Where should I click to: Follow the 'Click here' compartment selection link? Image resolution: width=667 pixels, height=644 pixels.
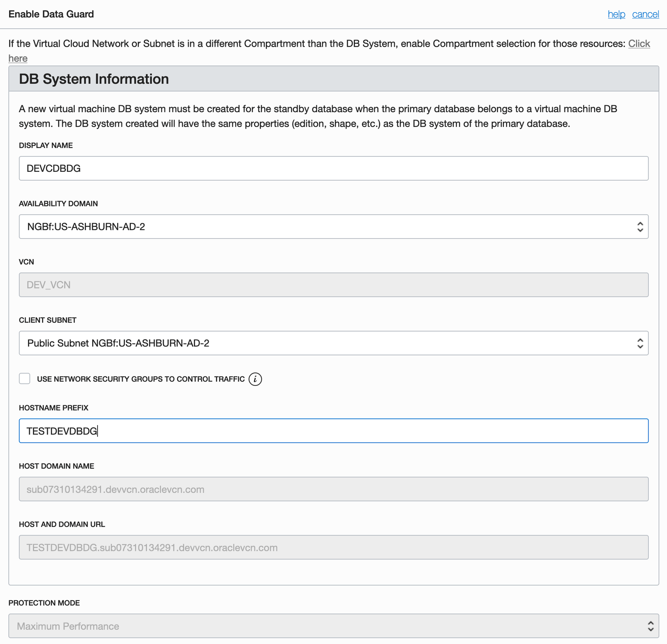tap(639, 44)
